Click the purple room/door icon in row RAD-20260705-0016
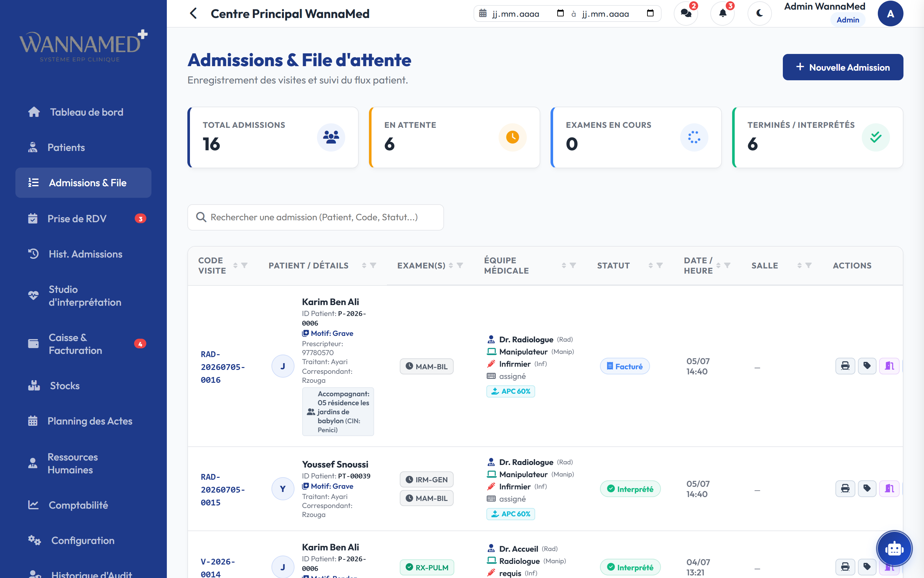 (x=889, y=366)
